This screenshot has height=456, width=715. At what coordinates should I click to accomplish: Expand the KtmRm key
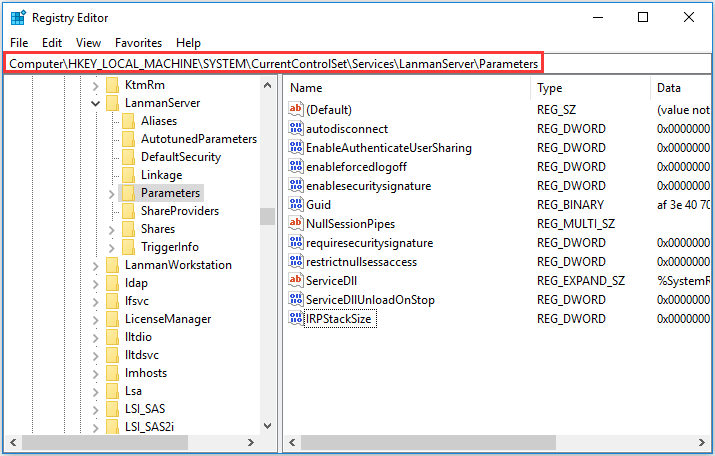click(95, 86)
